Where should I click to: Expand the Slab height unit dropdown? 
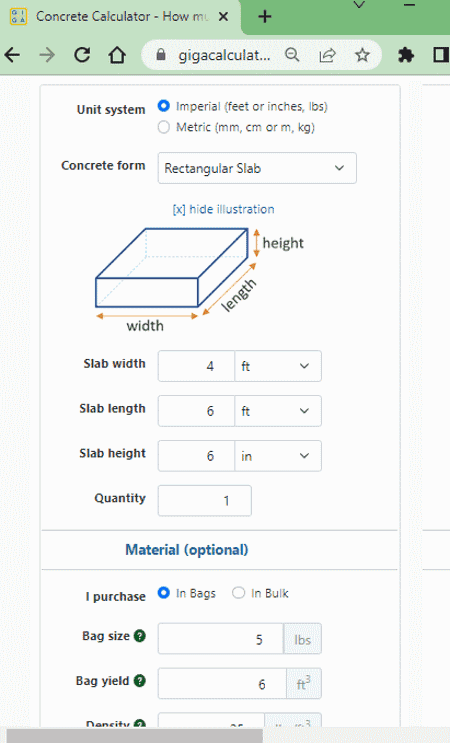click(278, 456)
